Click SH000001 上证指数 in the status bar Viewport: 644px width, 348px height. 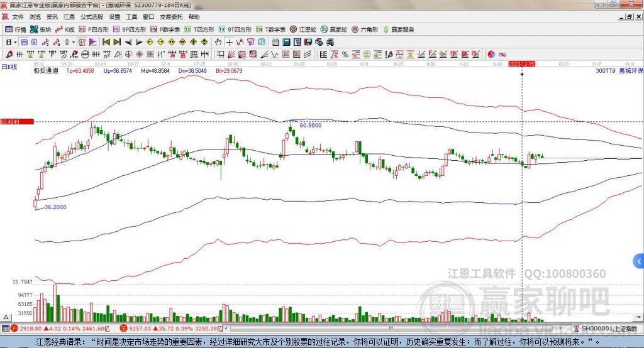click(x=609, y=329)
